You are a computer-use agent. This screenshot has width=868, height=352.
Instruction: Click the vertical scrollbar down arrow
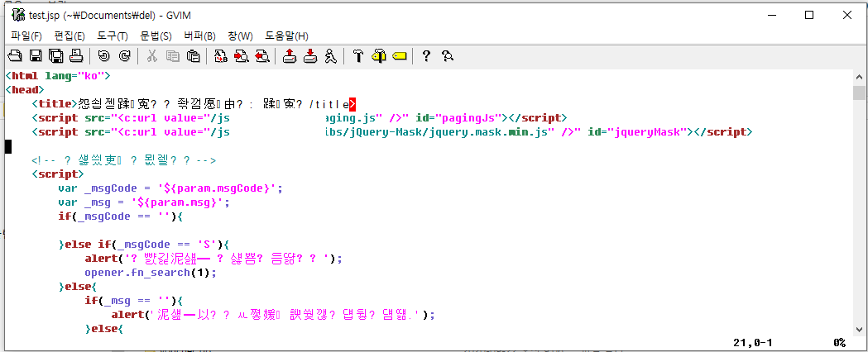point(859,328)
